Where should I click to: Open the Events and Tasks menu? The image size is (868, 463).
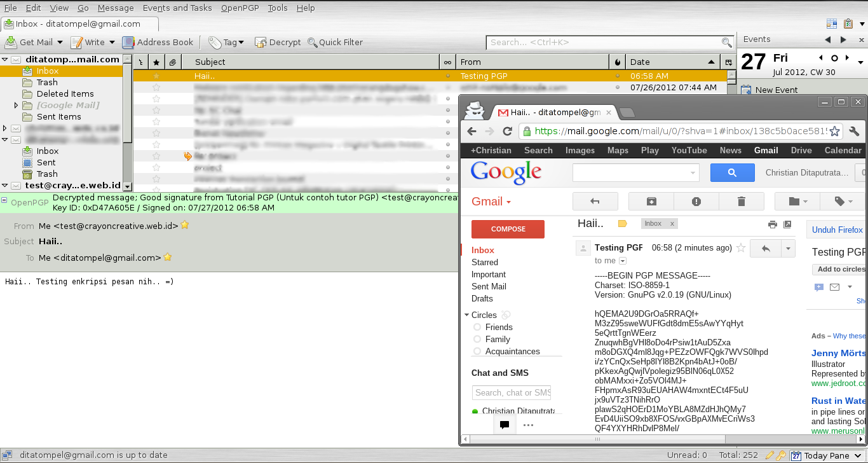(x=177, y=8)
